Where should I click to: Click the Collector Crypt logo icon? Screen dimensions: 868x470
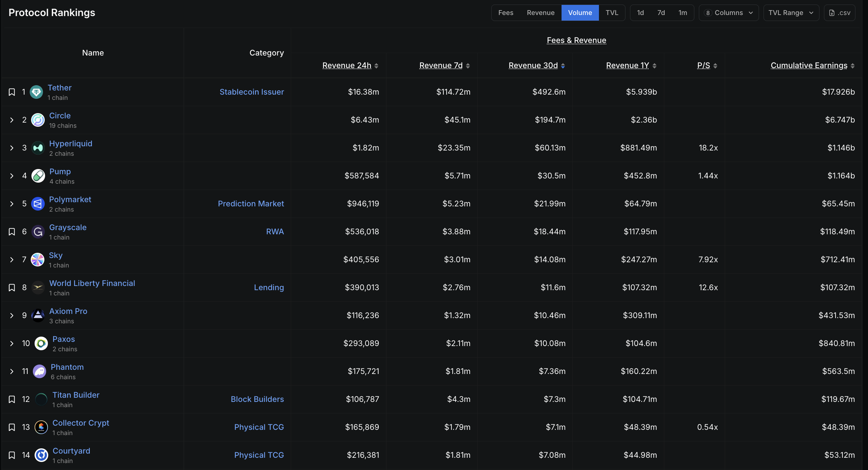coord(41,427)
